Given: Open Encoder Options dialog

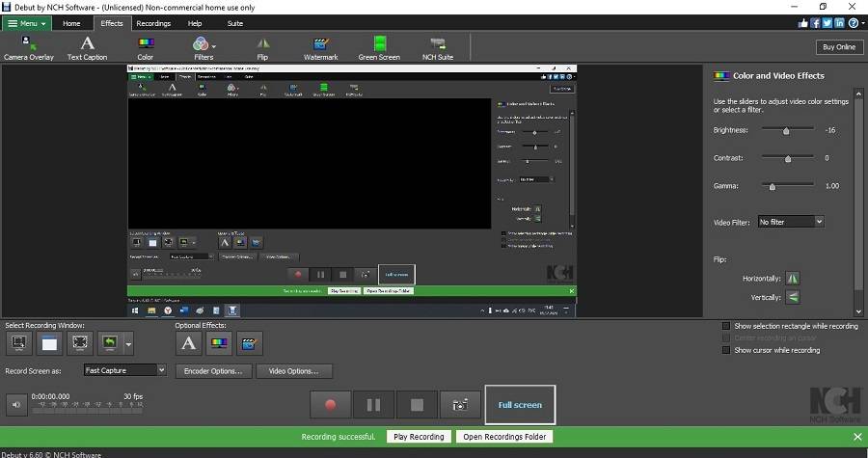Looking at the screenshot, I should click(x=216, y=370).
